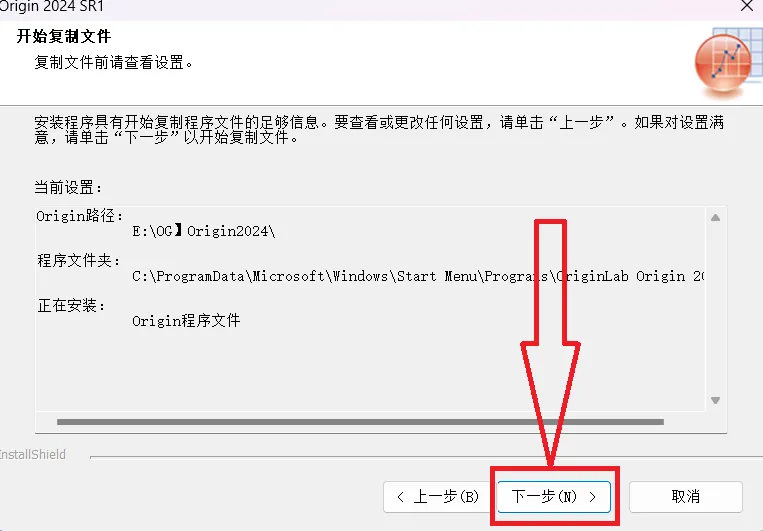Viewport: 763px width, 531px height.
Task: Click the InstallShield label
Action: (x=33, y=455)
